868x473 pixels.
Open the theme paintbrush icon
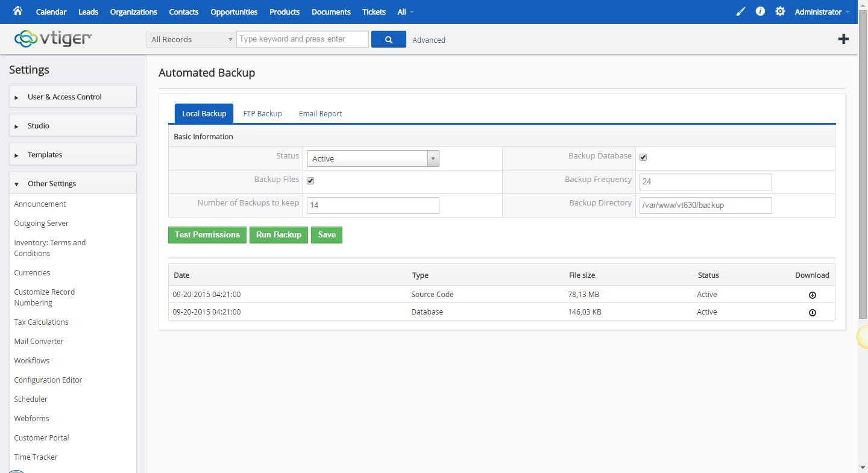[741, 11]
